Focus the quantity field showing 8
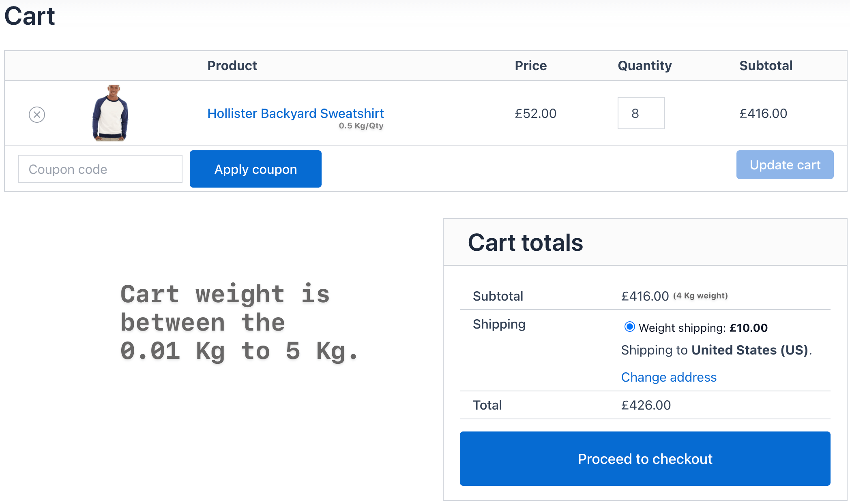850x504 pixels. pos(641,113)
